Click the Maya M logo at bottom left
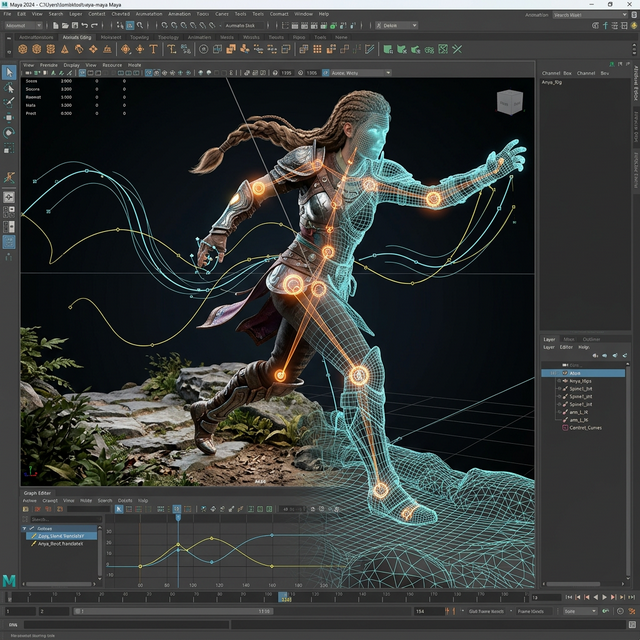This screenshot has height=640, width=640. (x=9, y=580)
